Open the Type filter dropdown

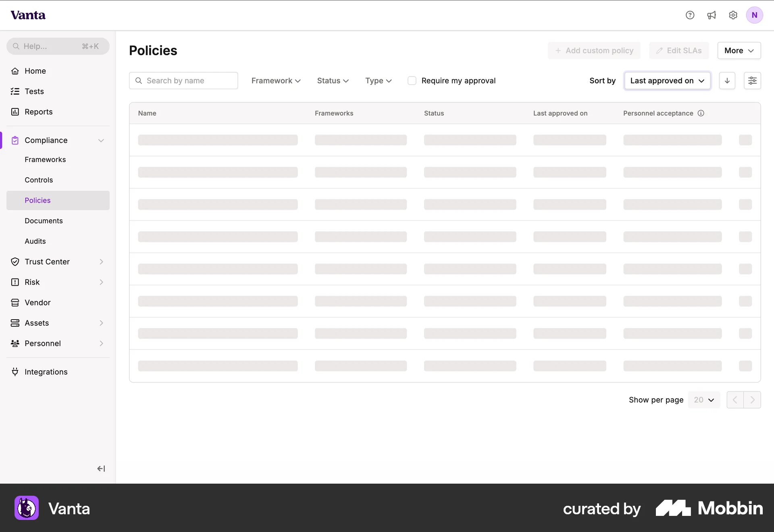(378, 81)
